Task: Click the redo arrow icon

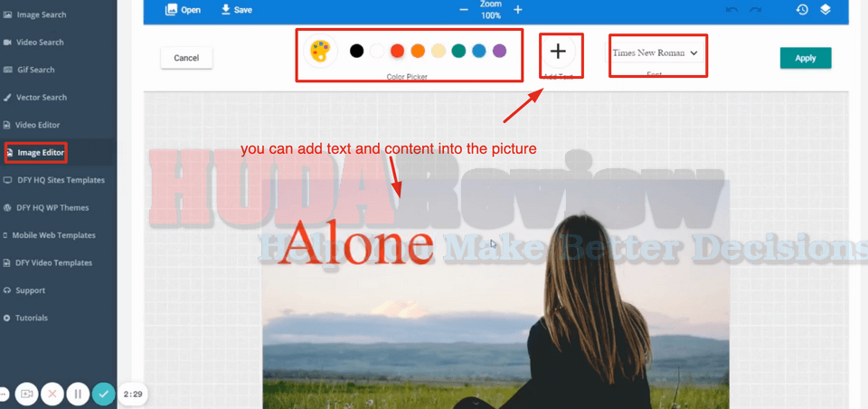Action: tap(755, 9)
